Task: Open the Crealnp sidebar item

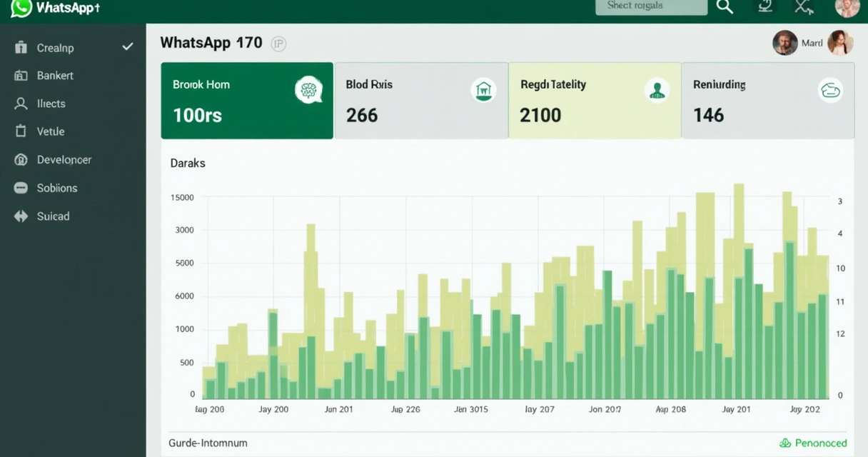Action: (x=73, y=48)
